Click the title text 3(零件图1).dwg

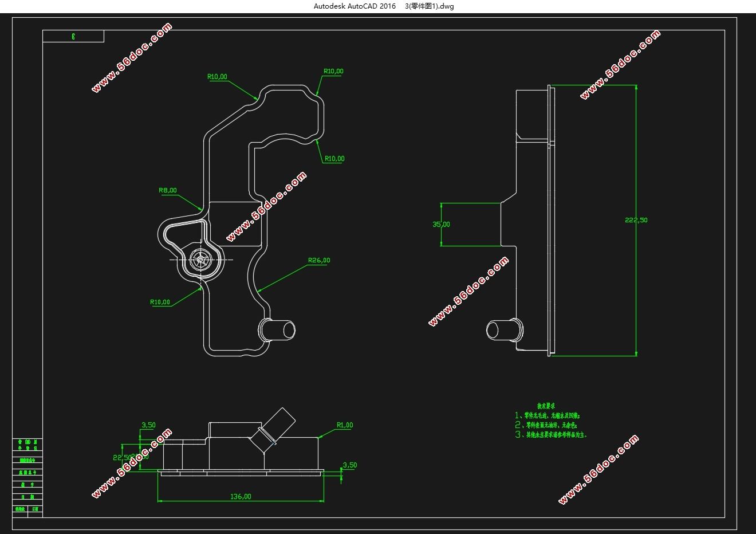click(x=429, y=6)
